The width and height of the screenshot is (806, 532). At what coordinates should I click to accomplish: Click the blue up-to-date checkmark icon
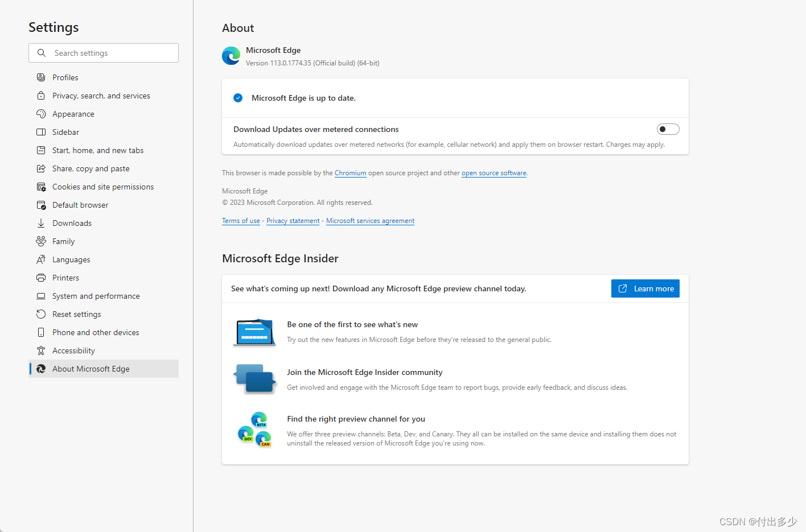click(238, 98)
